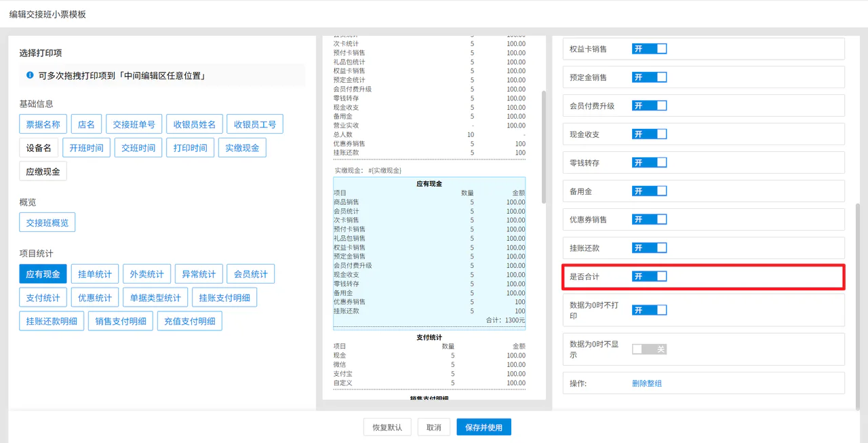
Task: Click the 恢复默认 button
Action: click(387, 427)
